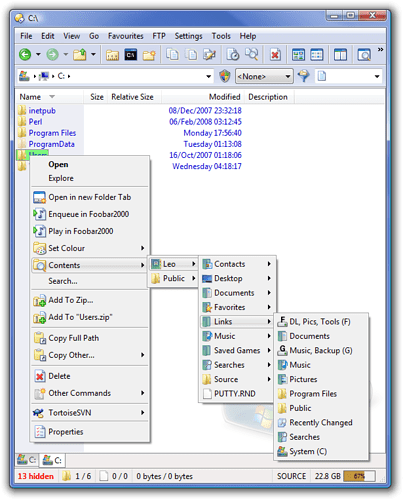Select Public in the Contents submenu
This screenshot has height=500, width=403.
(173, 278)
